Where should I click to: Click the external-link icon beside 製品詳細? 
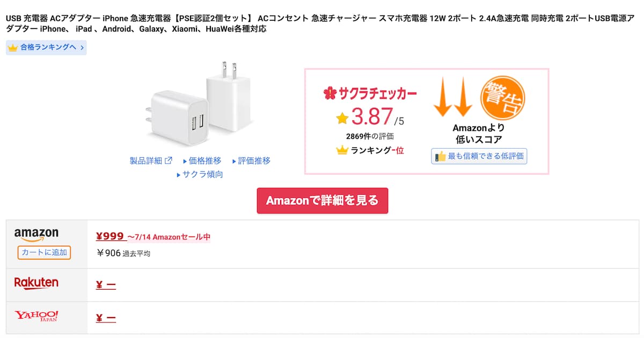point(168,160)
